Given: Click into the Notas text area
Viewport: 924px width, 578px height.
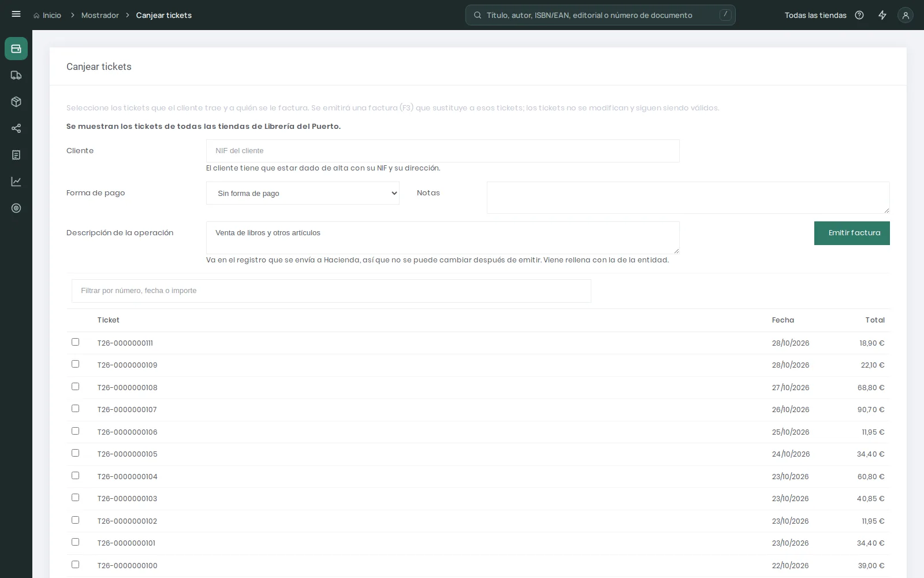Looking at the screenshot, I should pos(688,198).
